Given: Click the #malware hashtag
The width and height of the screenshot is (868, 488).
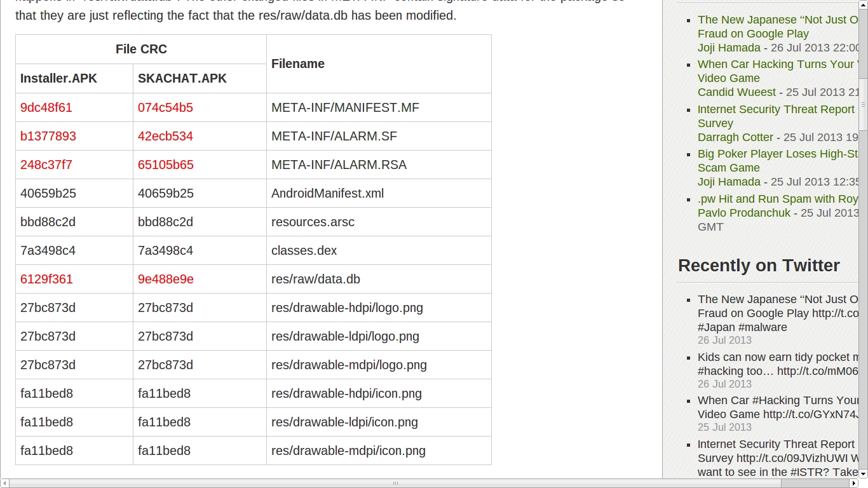Looking at the screenshot, I should click(763, 327).
